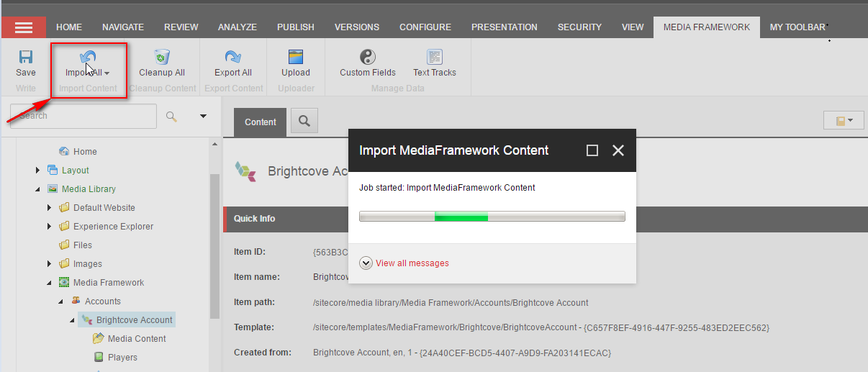Open the search options dropdown arrow
Screen dimensions: 868x372
203,116
